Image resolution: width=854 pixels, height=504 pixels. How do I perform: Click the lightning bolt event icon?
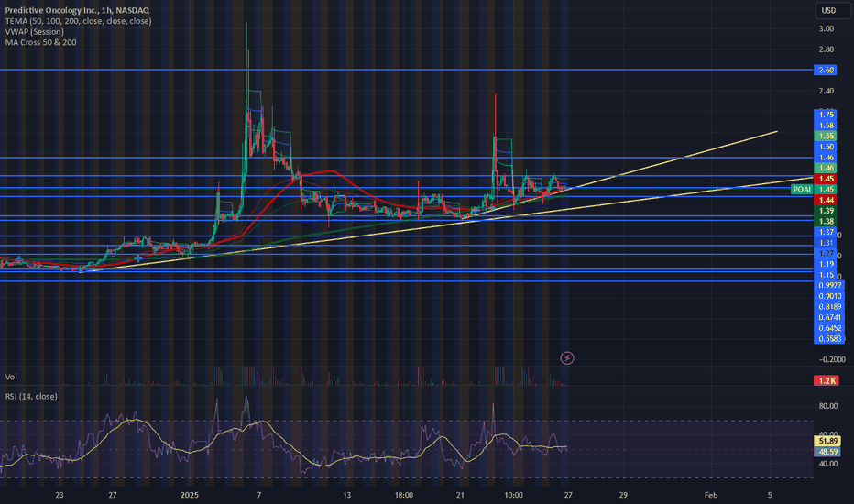(567, 358)
